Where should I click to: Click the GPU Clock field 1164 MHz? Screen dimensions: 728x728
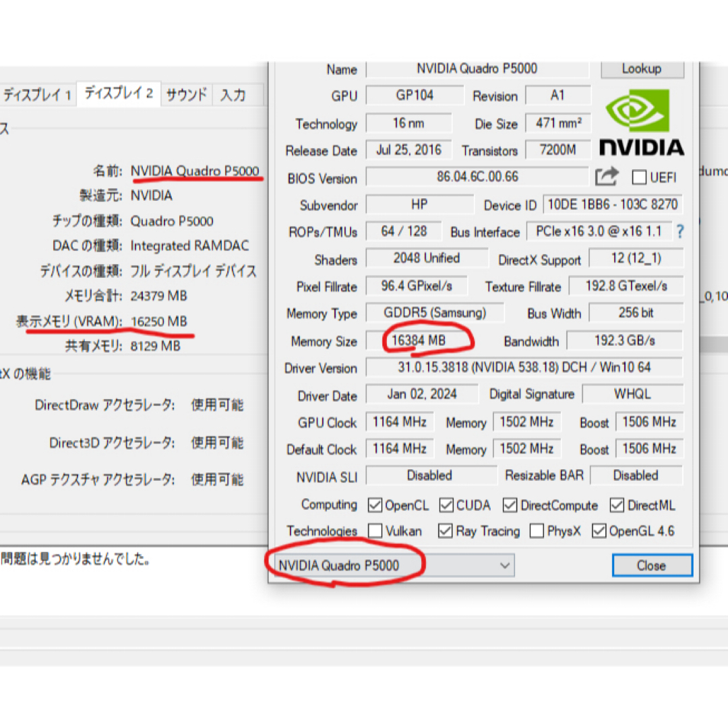400,421
